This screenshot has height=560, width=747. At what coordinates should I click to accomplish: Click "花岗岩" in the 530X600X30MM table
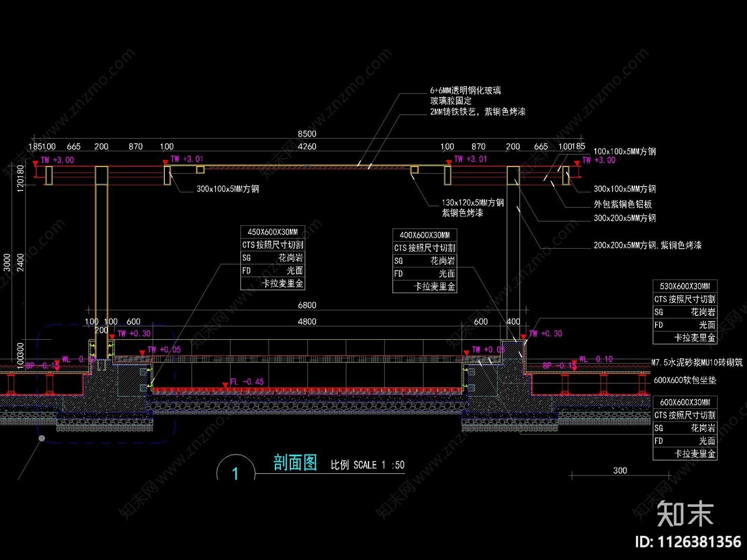703,312
